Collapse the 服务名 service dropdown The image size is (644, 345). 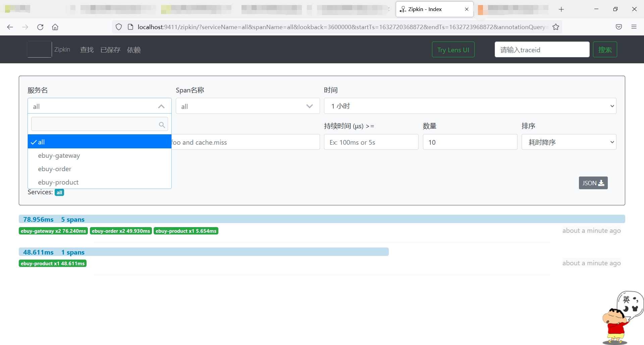tap(100, 106)
